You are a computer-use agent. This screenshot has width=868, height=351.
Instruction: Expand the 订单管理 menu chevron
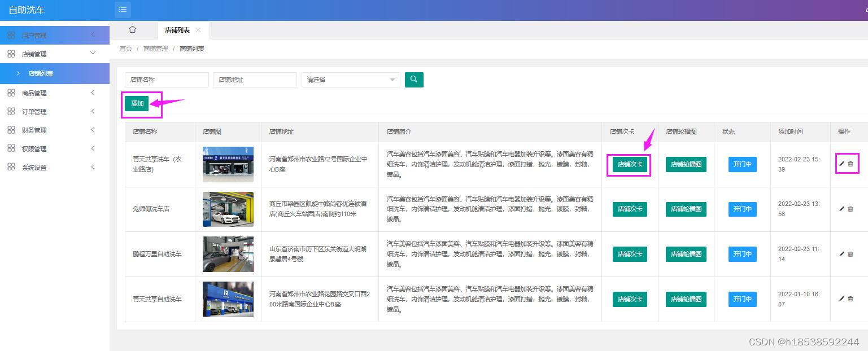click(93, 111)
